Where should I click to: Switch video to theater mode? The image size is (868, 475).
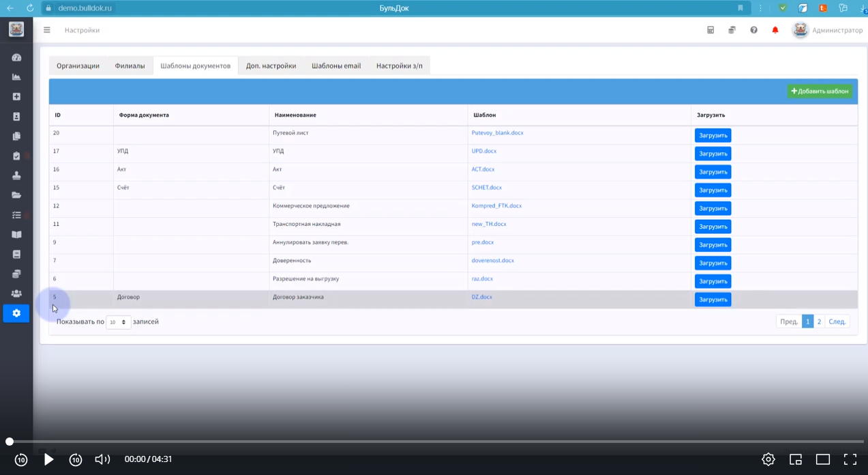[x=823, y=459]
